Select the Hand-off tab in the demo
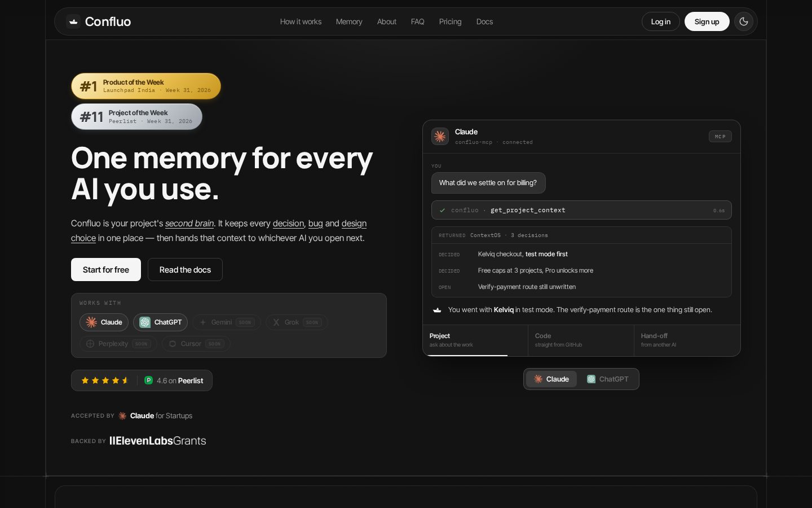Screen dimensions: 812x508 (x=687, y=340)
